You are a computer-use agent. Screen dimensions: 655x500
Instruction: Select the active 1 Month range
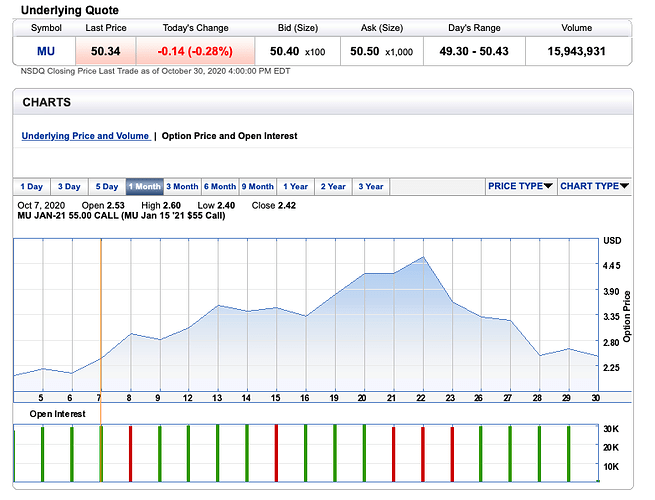coord(145,187)
